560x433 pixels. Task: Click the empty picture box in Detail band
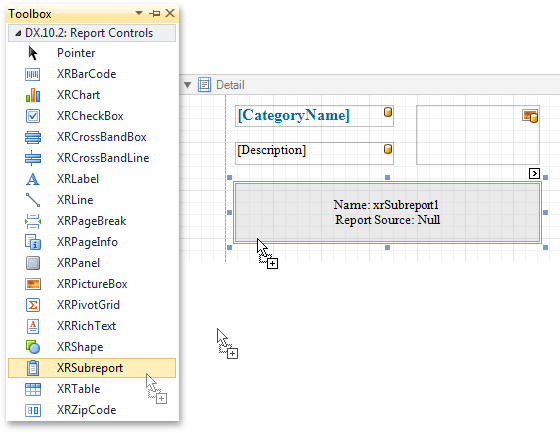(x=478, y=135)
